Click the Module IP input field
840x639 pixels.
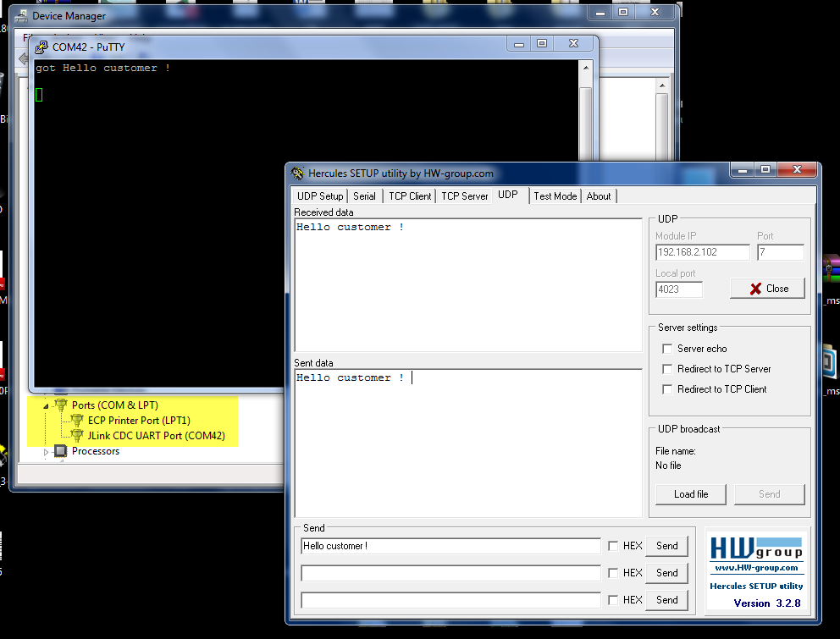(x=702, y=252)
